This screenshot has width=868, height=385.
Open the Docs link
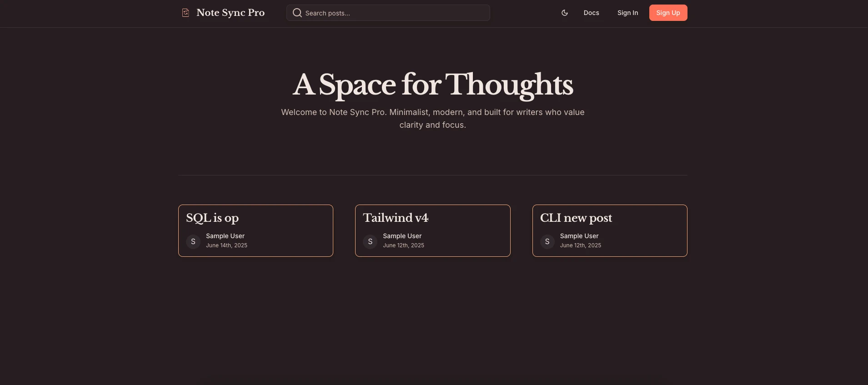pos(591,13)
